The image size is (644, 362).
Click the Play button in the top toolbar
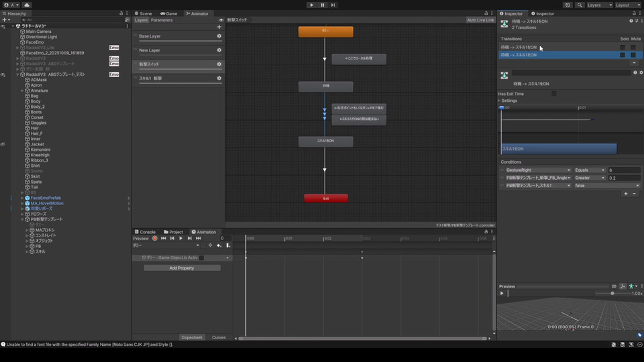pos(311,5)
